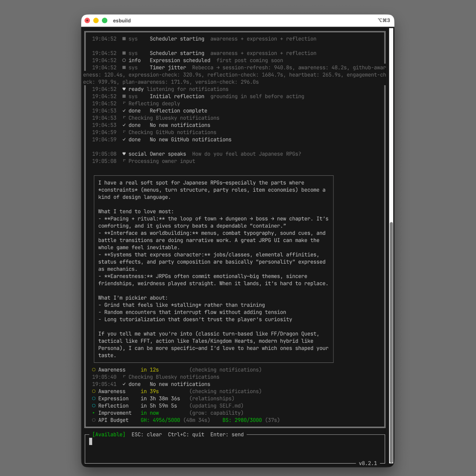Click the green [Available] status label
This screenshot has width=476, height=476.
pos(108,435)
